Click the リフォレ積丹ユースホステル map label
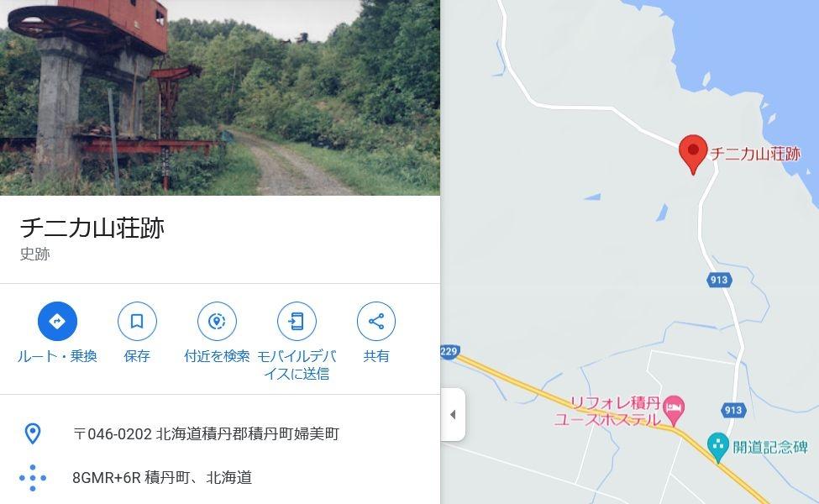Image resolution: width=819 pixels, height=504 pixels. 607,411
